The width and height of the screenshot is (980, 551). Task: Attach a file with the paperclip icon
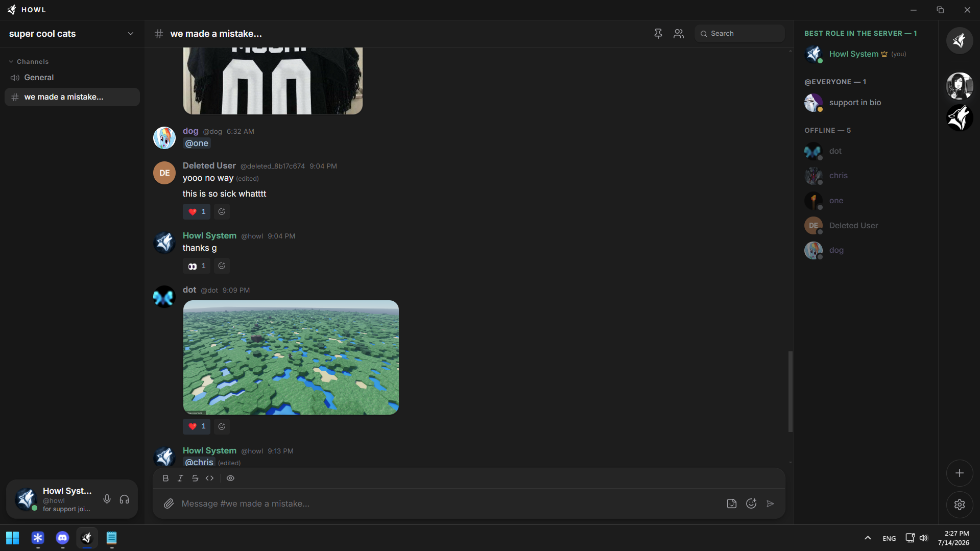coord(169,504)
